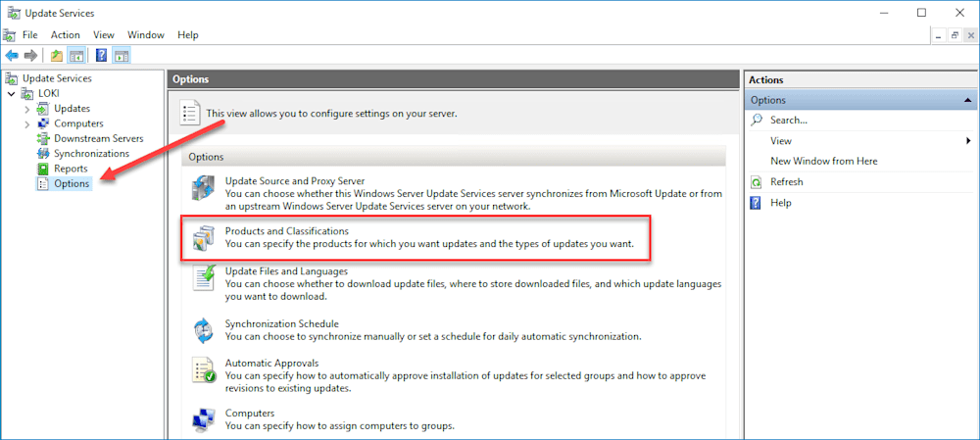Click the Downstream Servers tree icon
Image resolution: width=980 pixels, height=440 pixels.
[42, 138]
